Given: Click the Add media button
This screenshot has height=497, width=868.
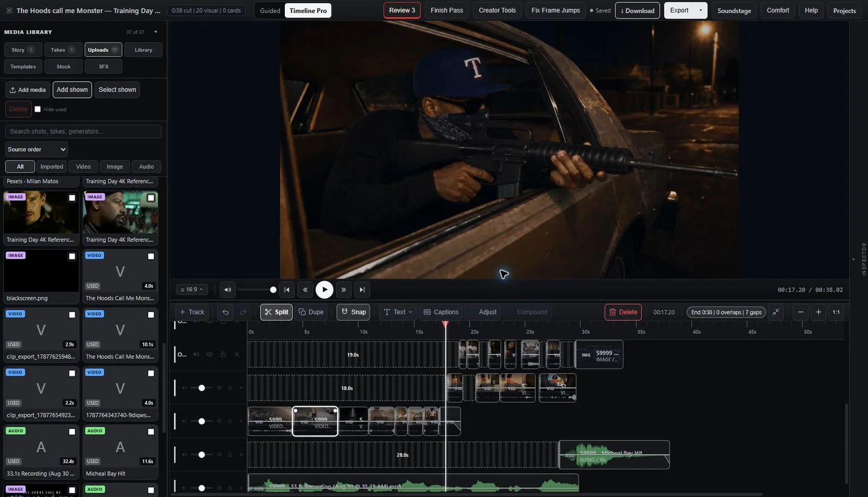Looking at the screenshot, I should pyautogui.click(x=28, y=90).
